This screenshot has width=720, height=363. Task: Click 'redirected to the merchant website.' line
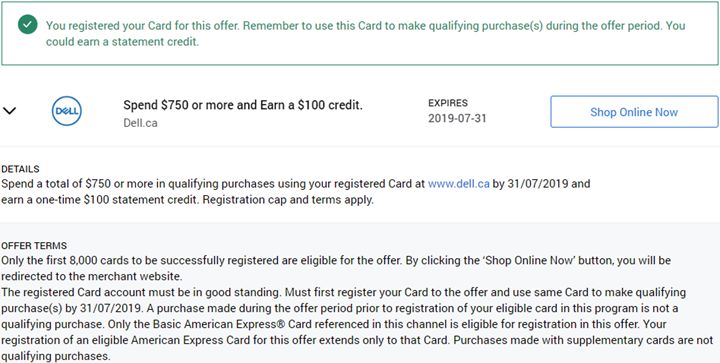coord(92,277)
